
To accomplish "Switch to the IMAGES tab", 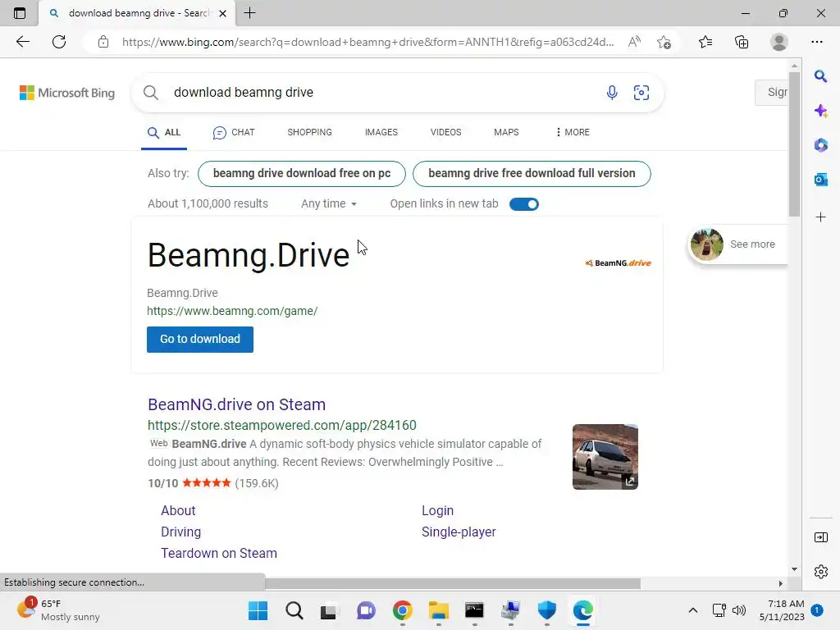I will click(381, 132).
